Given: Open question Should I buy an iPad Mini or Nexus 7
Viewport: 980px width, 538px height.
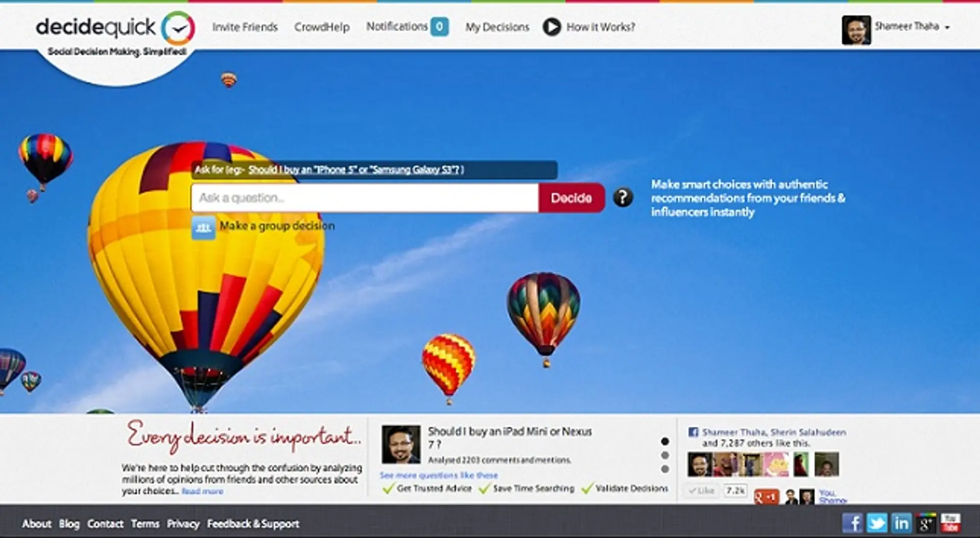Looking at the screenshot, I should coord(509,437).
